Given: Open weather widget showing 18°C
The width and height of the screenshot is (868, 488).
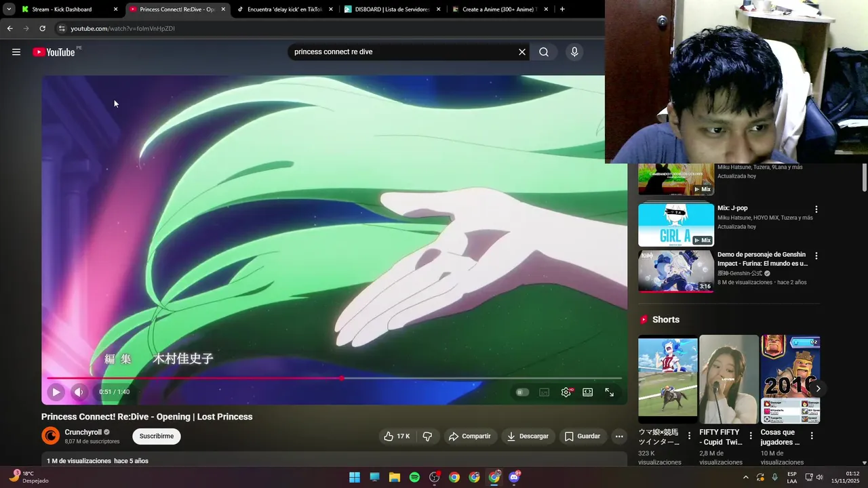Looking at the screenshot, I should point(28,477).
